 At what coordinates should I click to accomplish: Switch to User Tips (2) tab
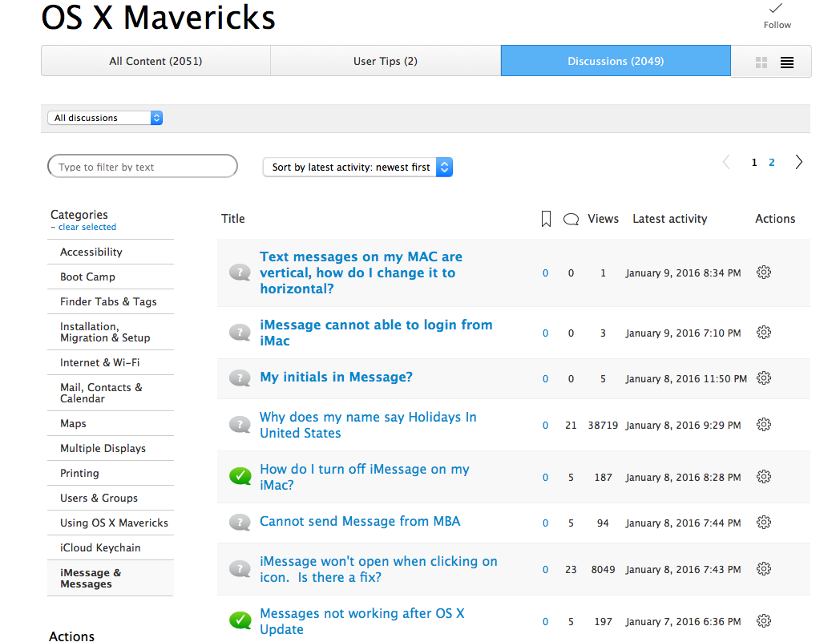pyautogui.click(x=386, y=61)
